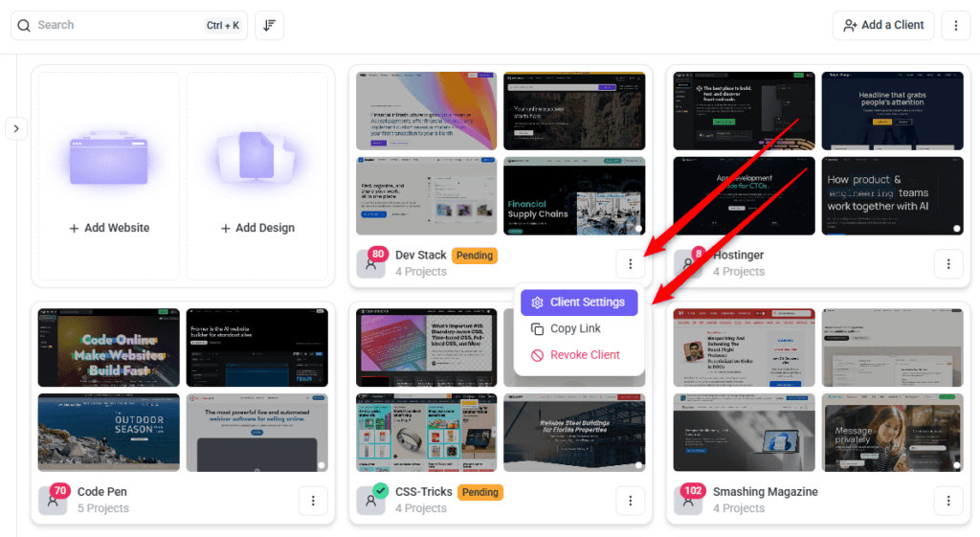This screenshot has width=980, height=537.
Task: Select Client Settings from the menu
Action: (579, 302)
